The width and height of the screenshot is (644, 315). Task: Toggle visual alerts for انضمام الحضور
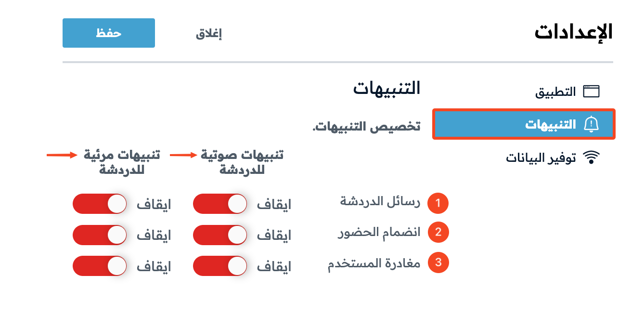100,235
